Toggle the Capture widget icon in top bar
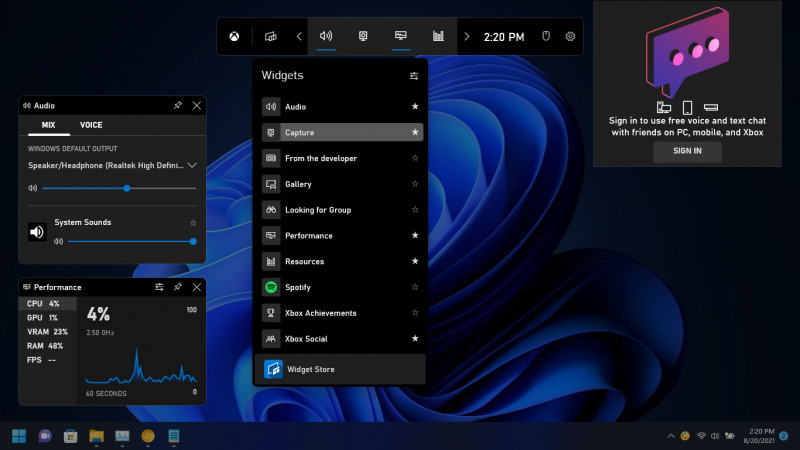Viewport: 800px width, 450px height. click(x=363, y=36)
